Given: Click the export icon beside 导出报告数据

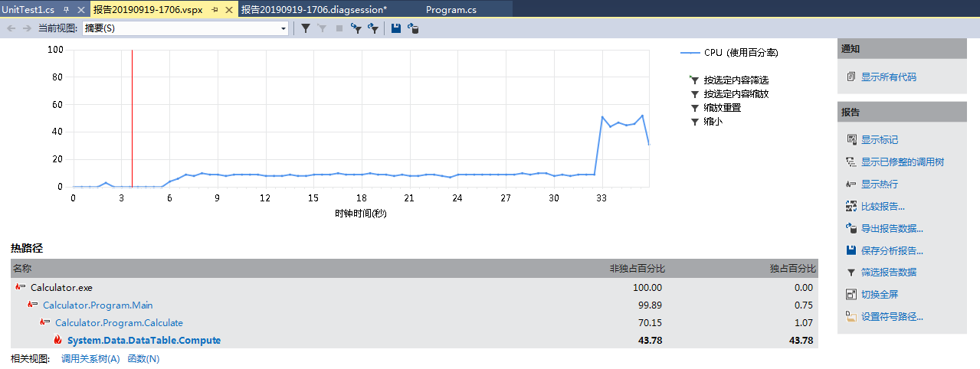Looking at the screenshot, I should tap(851, 229).
